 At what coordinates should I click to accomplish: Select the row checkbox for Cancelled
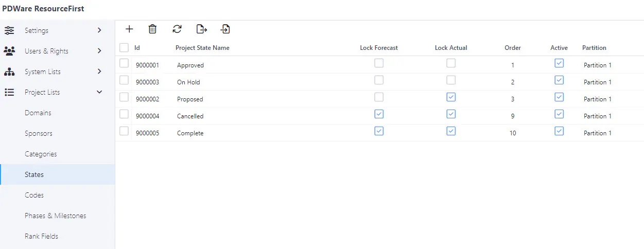click(x=124, y=114)
